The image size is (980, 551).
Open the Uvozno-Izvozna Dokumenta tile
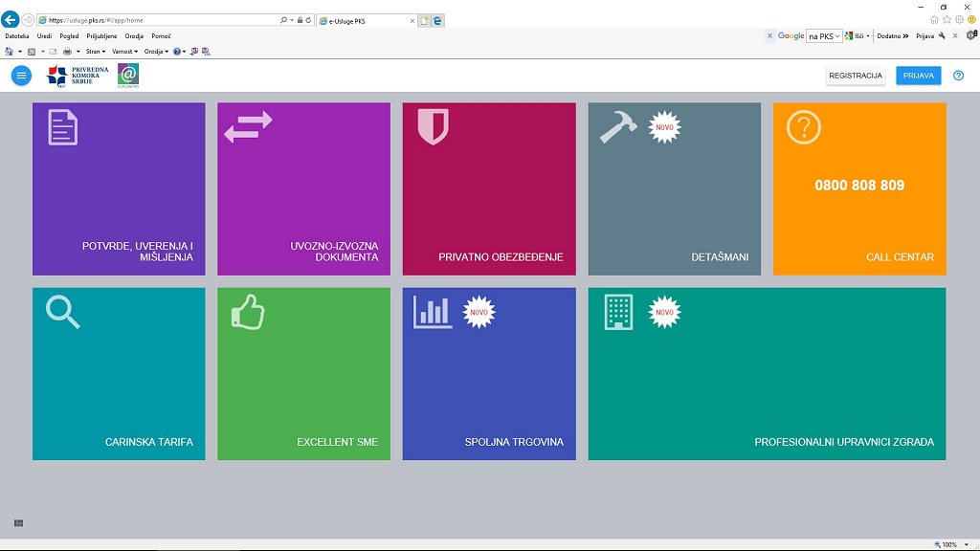tap(303, 188)
